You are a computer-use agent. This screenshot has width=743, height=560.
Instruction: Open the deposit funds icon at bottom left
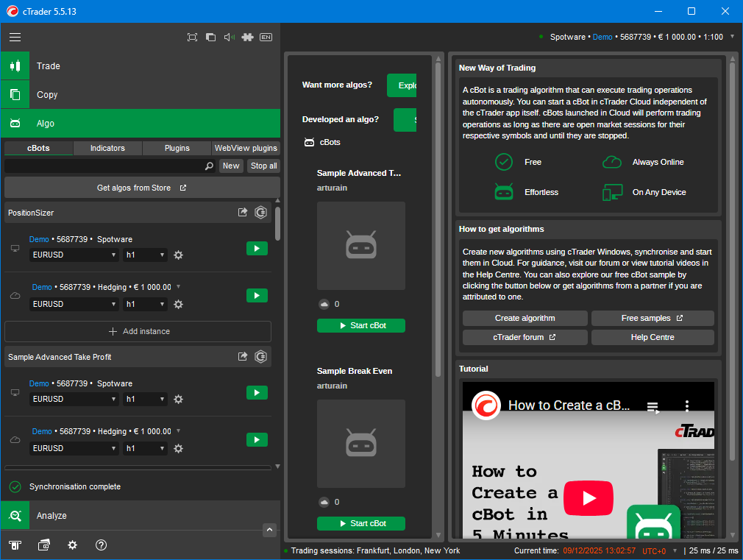pyautogui.click(x=15, y=545)
